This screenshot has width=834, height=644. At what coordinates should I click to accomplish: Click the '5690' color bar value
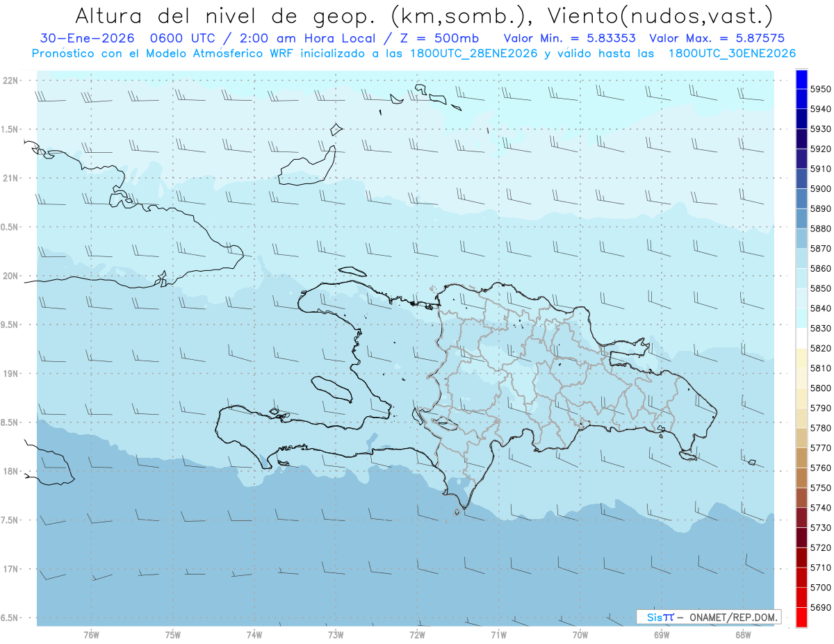(x=820, y=607)
